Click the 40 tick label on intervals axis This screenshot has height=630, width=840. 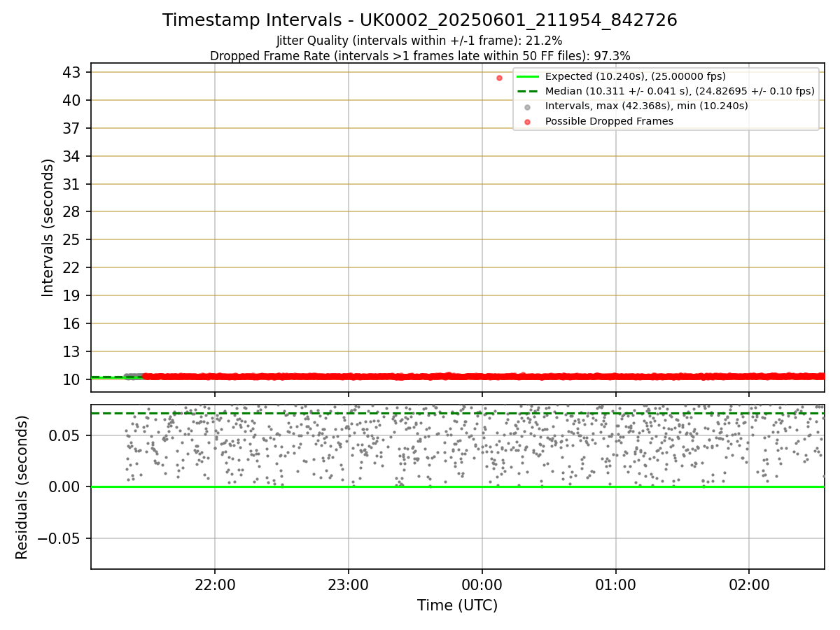(x=72, y=100)
